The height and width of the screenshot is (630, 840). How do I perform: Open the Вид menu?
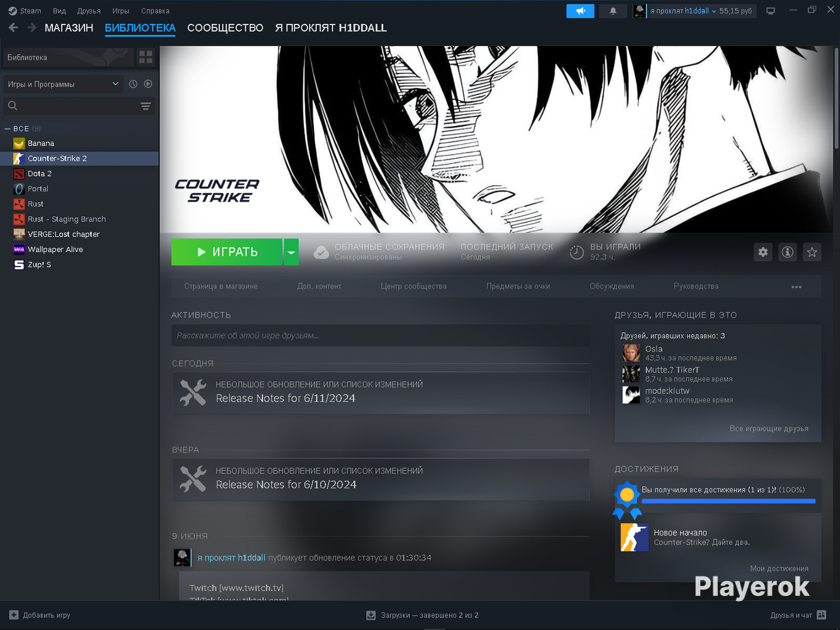click(59, 11)
